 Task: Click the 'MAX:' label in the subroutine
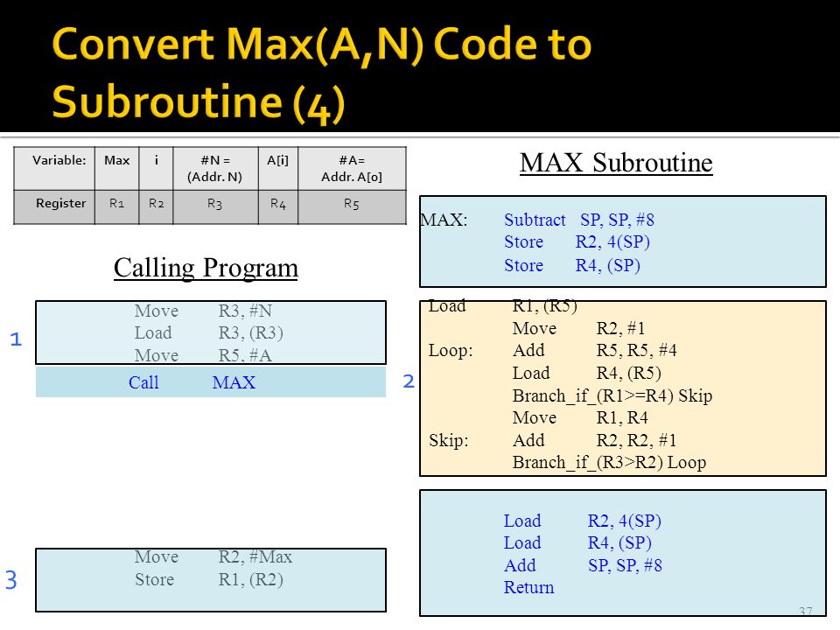[x=444, y=220]
